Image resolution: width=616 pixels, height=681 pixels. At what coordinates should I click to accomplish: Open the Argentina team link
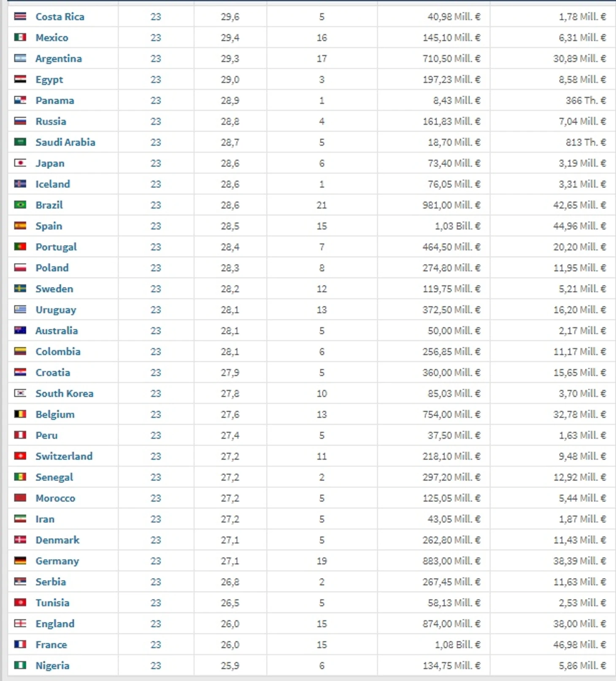point(59,59)
